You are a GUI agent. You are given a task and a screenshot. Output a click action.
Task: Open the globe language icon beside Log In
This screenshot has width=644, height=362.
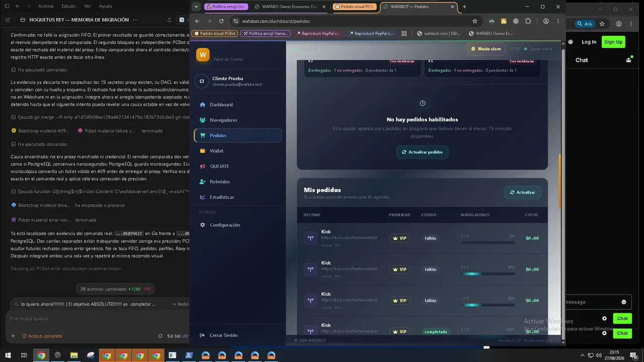[572, 42]
